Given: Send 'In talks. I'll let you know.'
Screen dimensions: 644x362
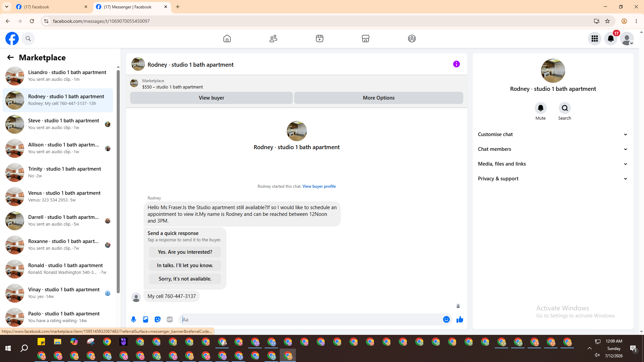Looking at the screenshot, I should pos(185,265).
